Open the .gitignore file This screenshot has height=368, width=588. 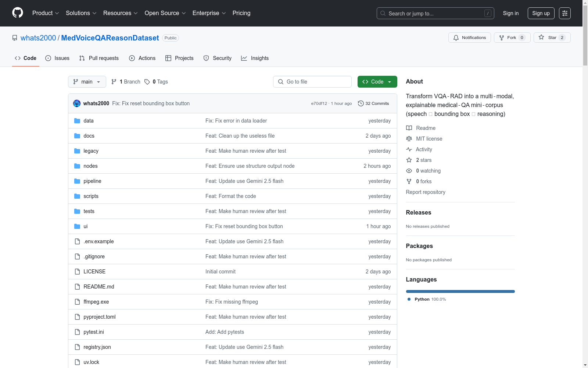94,256
